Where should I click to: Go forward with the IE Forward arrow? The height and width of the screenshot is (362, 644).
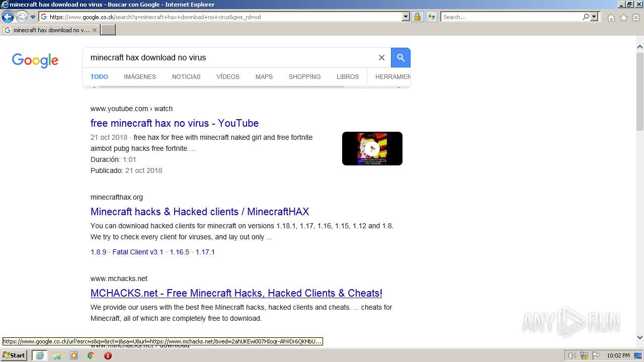[x=21, y=17]
